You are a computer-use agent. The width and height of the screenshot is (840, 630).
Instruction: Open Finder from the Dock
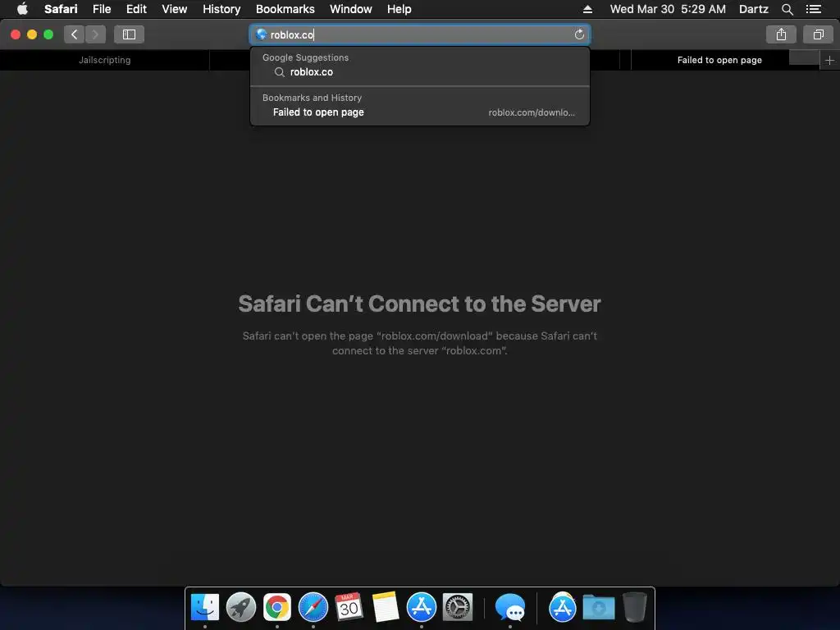coord(204,607)
